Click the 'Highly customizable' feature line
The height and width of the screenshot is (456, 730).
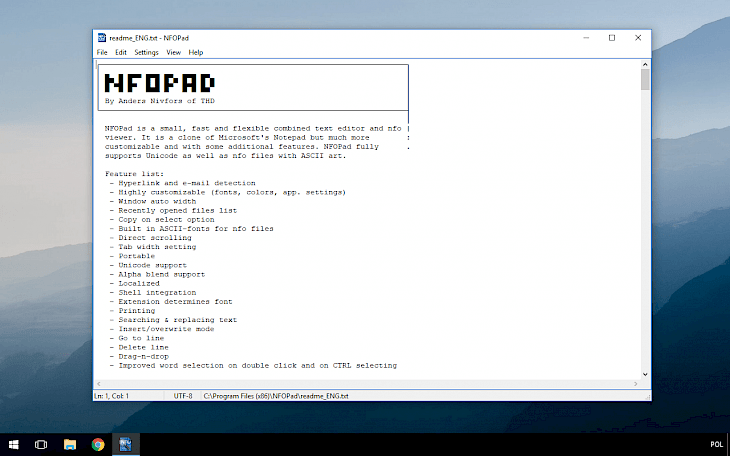(x=228, y=192)
